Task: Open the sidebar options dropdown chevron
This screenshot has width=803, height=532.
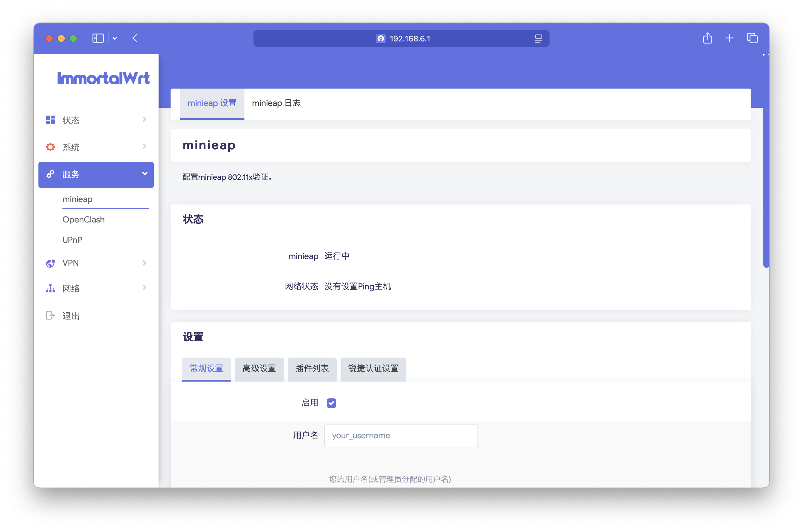Action: pyautogui.click(x=115, y=39)
